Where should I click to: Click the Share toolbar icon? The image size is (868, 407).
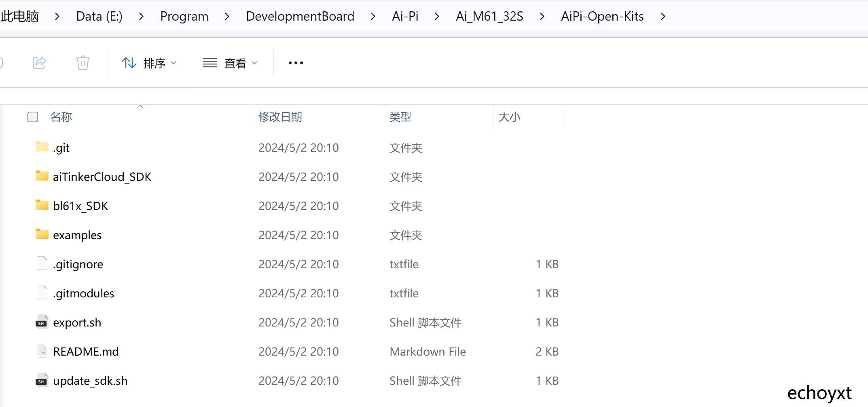39,63
